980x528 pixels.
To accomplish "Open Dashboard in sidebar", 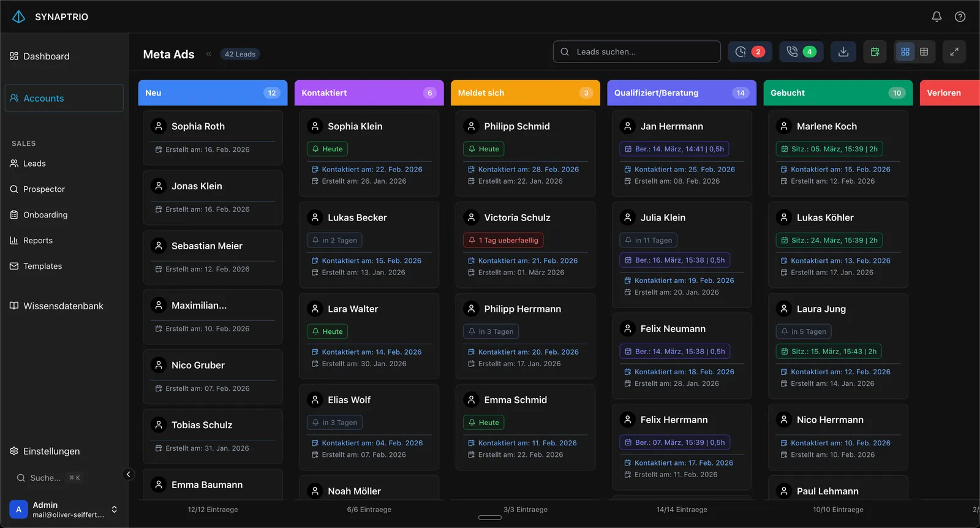I will tap(64, 56).
